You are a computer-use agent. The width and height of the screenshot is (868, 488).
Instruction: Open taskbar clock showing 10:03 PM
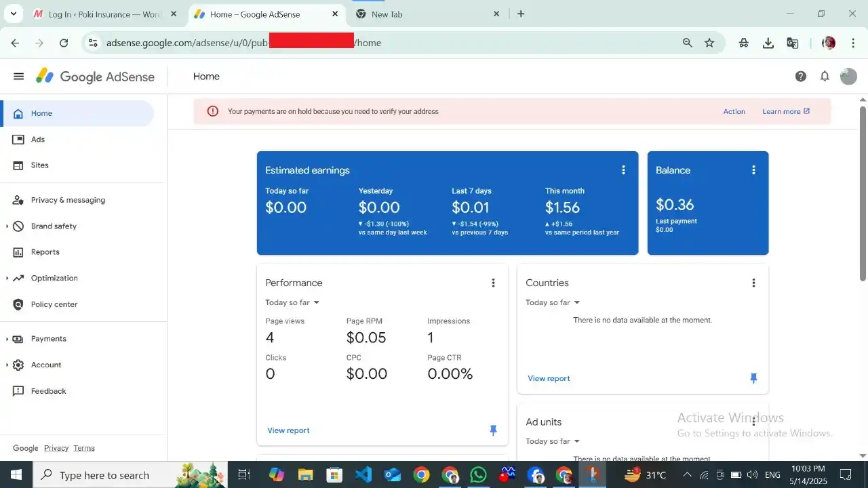tap(808, 475)
